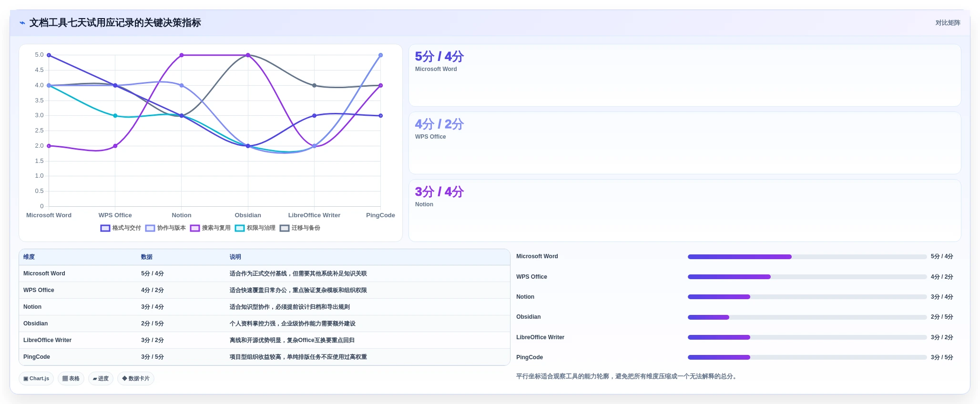Click Obsidian label on chart x-axis
The image size is (980, 404).
pos(248,215)
